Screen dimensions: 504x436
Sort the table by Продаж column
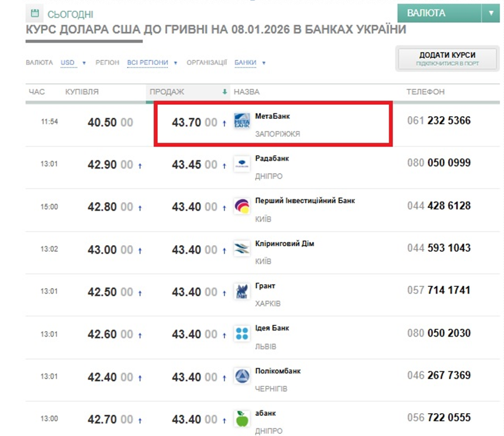tap(166, 92)
